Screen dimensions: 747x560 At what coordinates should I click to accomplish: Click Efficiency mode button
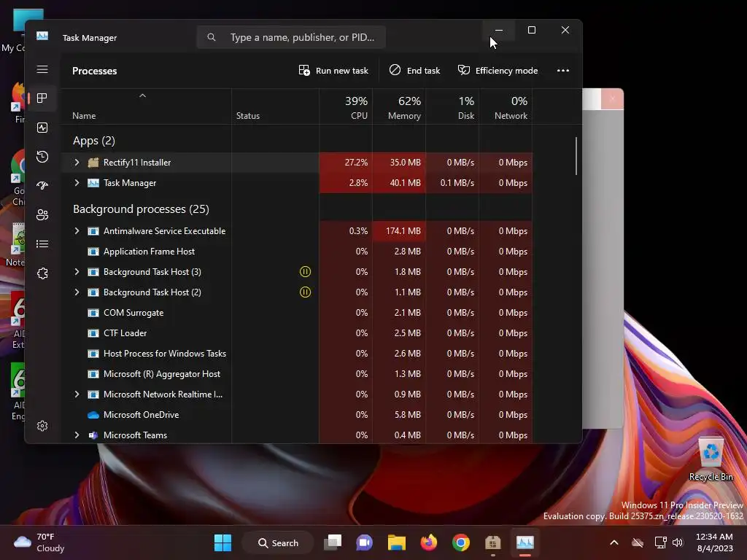(x=498, y=71)
